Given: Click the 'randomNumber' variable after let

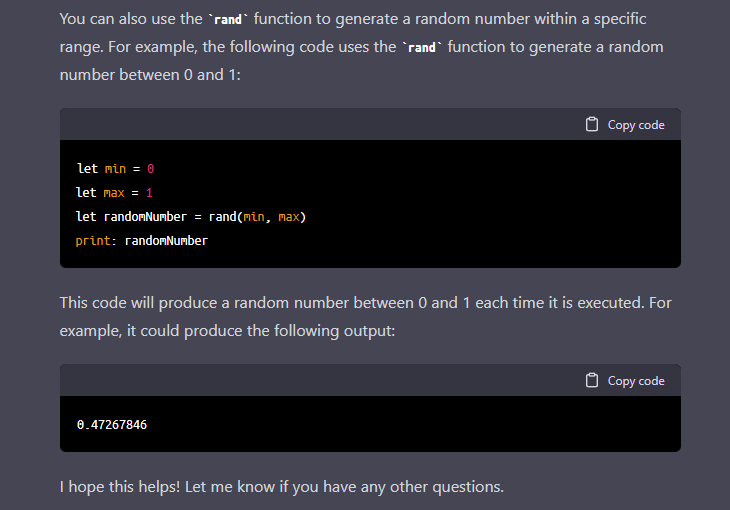Looking at the screenshot, I should [145, 217].
